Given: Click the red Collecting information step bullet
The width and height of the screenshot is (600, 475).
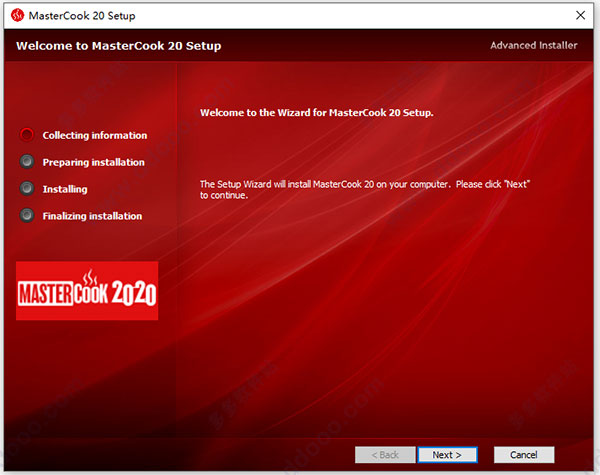Looking at the screenshot, I should (27, 135).
